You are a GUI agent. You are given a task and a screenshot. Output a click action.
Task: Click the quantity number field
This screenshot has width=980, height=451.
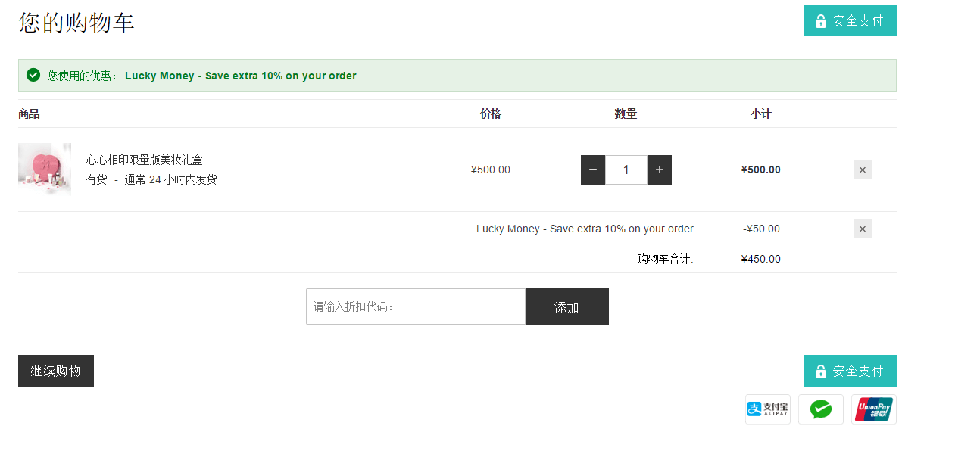pyautogui.click(x=626, y=170)
